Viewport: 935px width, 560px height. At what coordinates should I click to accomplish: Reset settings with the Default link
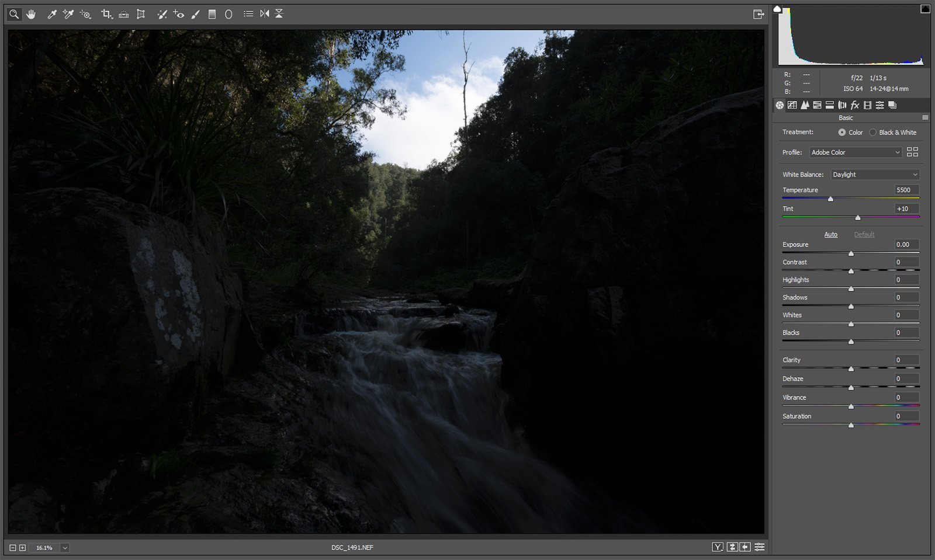coord(864,234)
